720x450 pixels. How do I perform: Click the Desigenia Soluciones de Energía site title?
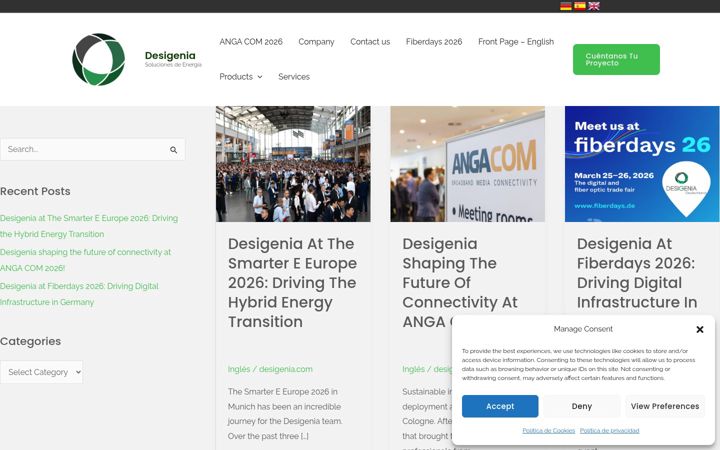click(173, 59)
